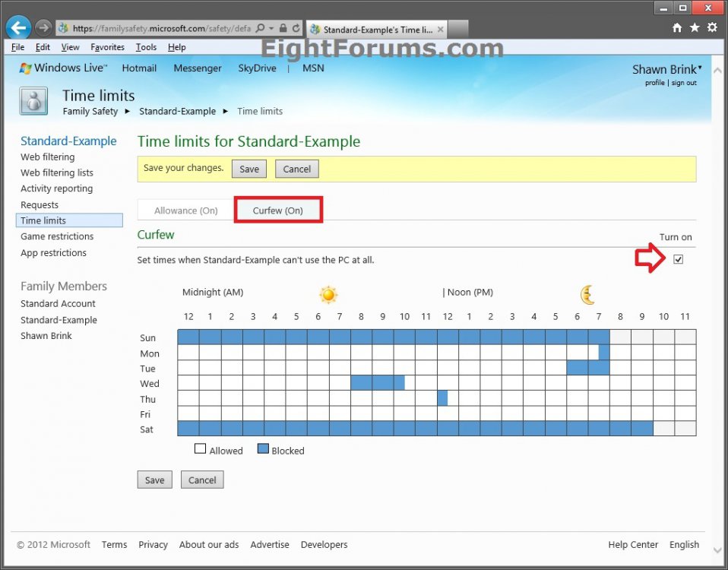The width and height of the screenshot is (728, 570).
Task: Open the Favorites menu
Action: click(x=107, y=47)
